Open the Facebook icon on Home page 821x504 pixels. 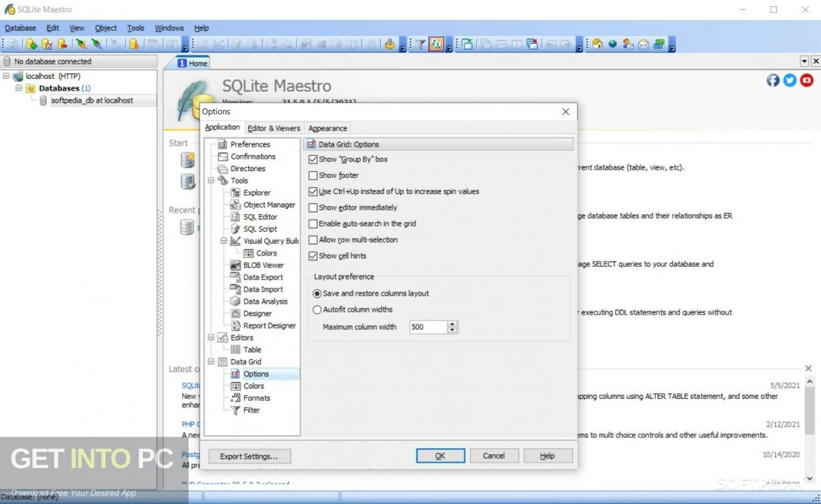773,80
